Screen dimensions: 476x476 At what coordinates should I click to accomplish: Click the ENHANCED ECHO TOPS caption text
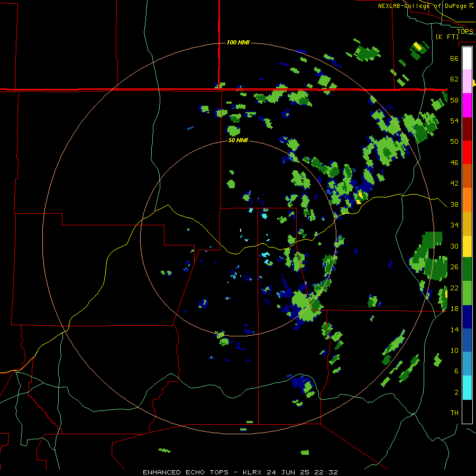point(186,472)
